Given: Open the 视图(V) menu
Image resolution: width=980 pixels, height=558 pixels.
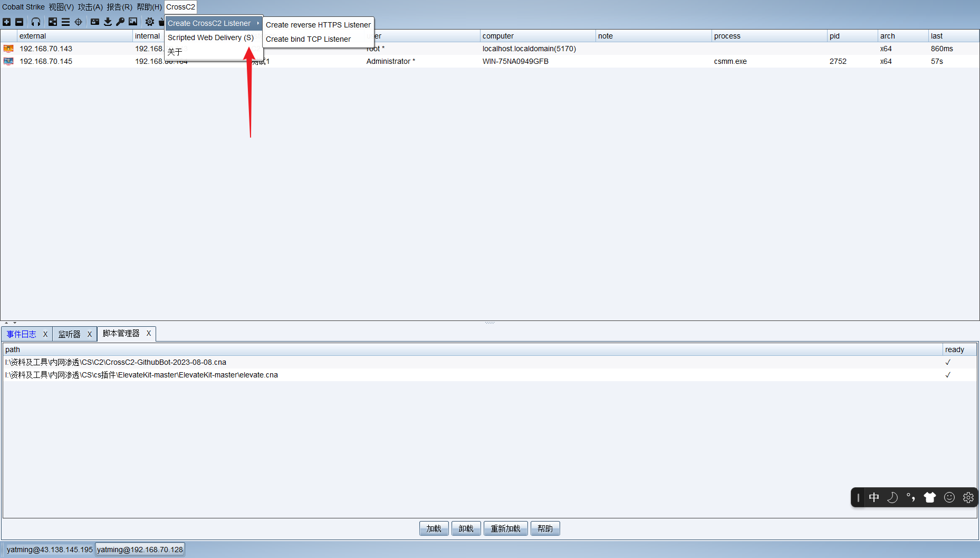Looking at the screenshot, I should click(61, 7).
